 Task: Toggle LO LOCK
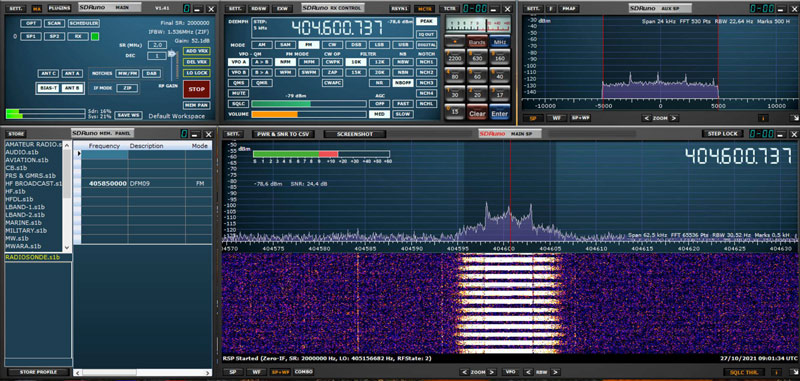click(196, 73)
